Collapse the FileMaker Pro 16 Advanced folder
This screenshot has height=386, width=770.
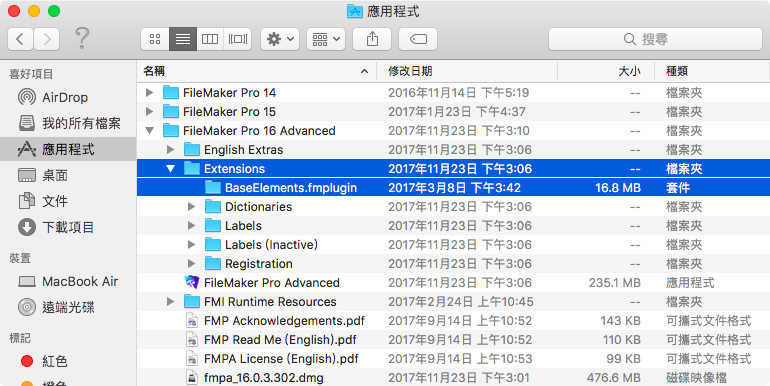pos(150,131)
